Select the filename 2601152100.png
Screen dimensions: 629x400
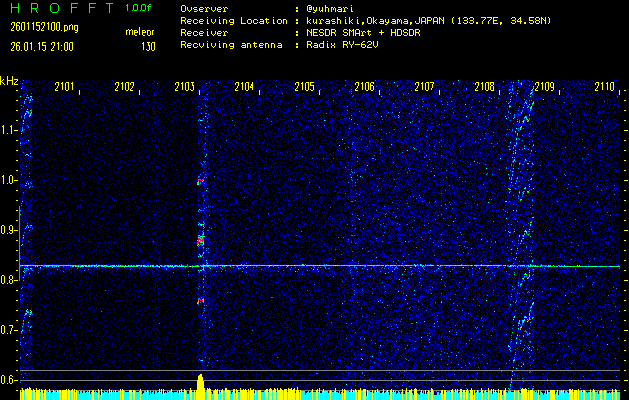tap(44, 27)
